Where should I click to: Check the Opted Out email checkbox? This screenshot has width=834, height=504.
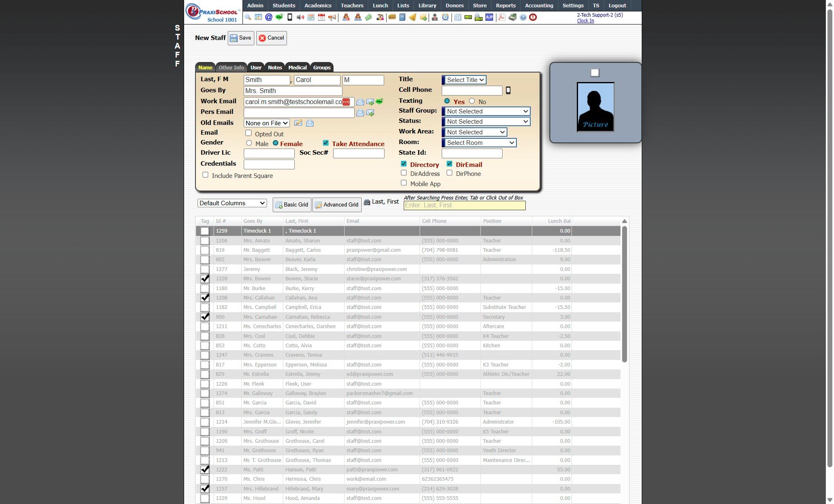tap(248, 133)
